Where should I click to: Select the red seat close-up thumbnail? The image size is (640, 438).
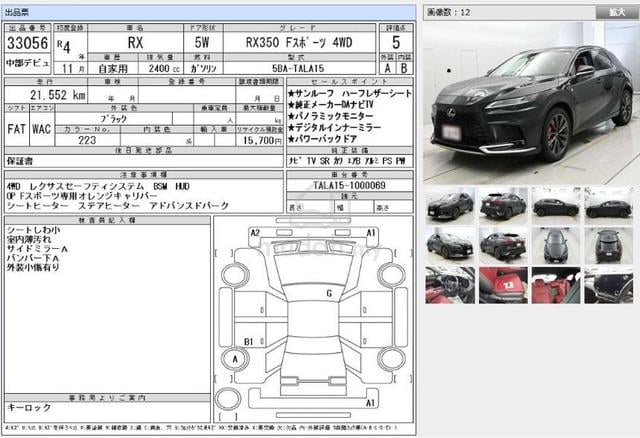[503, 285]
